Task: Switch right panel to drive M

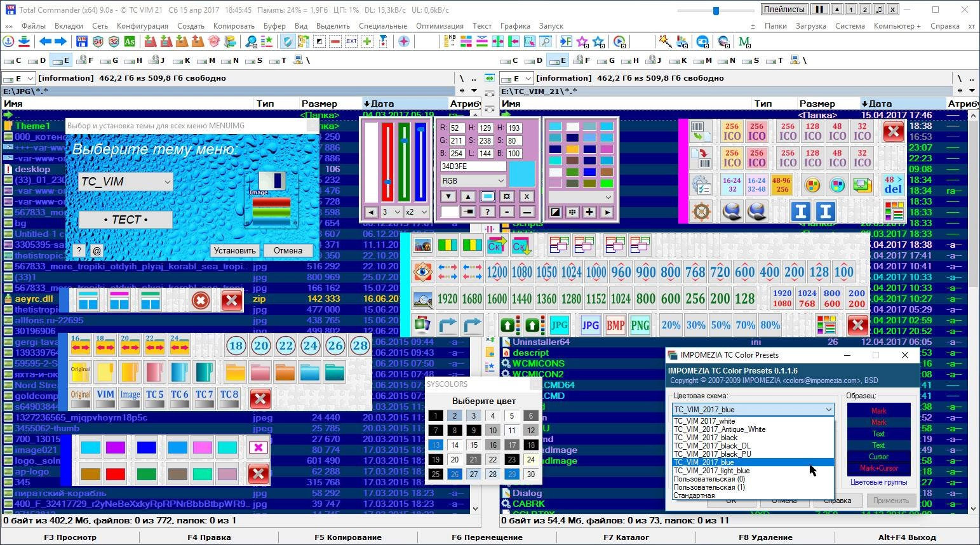Action: [703, 60]
